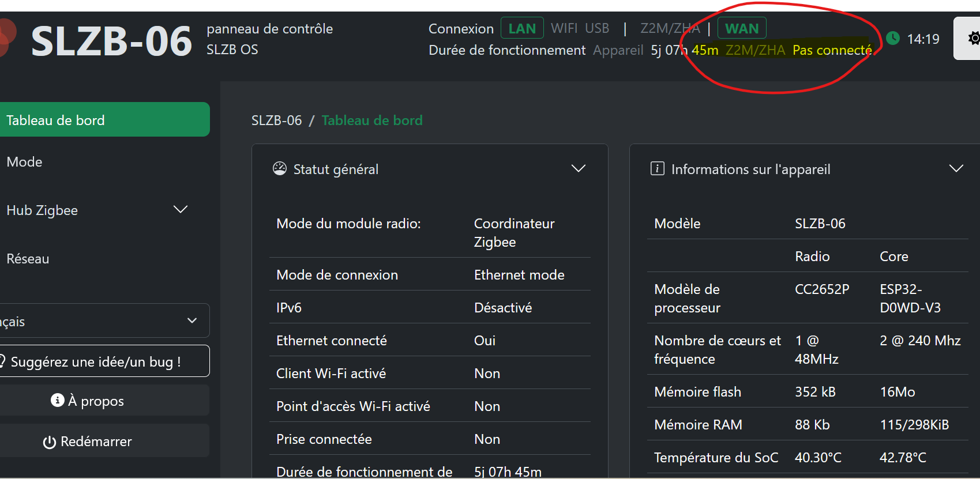Click the SLZB-06 logo title
This screenshot has height=479, width=980.
[x=111, y=42]
